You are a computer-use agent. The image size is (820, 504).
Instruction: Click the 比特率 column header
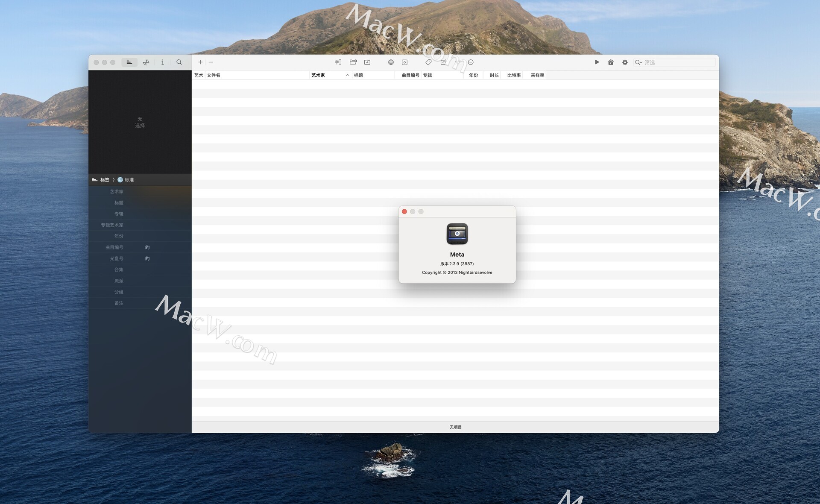pyautogui.click(x=513, y=75)
